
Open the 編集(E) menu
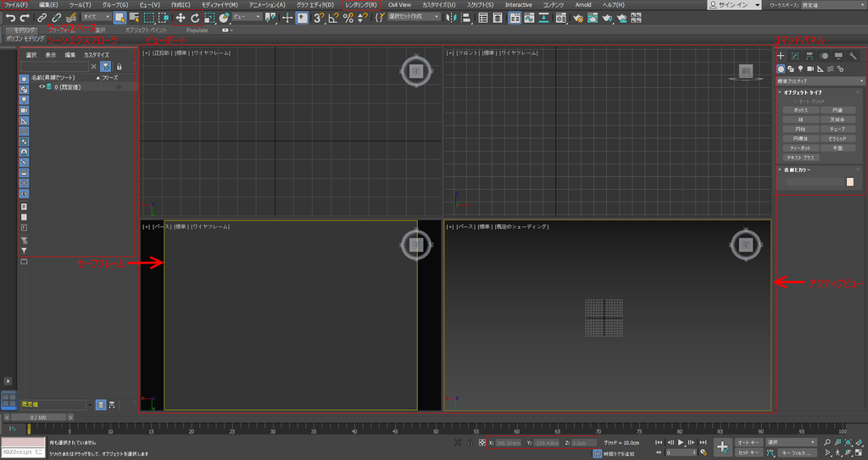[x=48, y=4]
